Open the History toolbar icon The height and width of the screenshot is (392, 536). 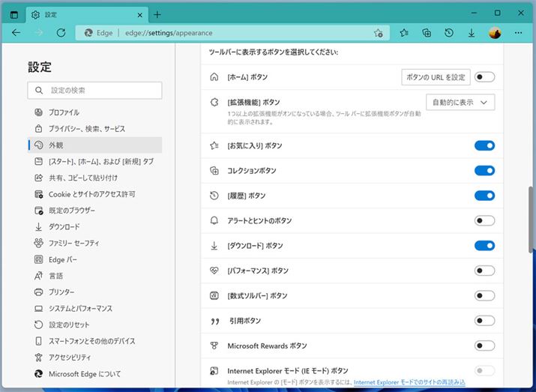[x=449, y=33]
